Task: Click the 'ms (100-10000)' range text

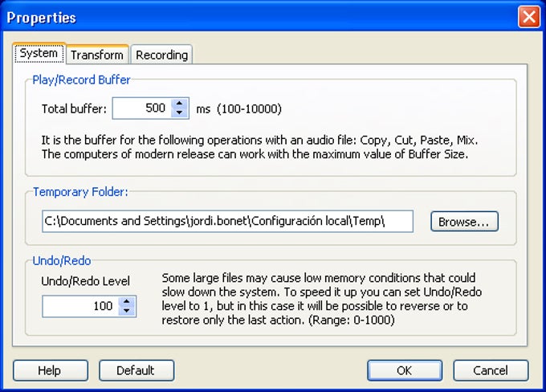Action: (x=239, y=108)
